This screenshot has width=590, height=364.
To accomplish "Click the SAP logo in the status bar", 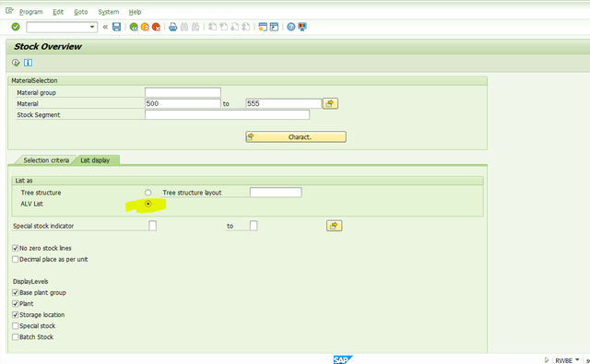I will [x=342, y=359].
